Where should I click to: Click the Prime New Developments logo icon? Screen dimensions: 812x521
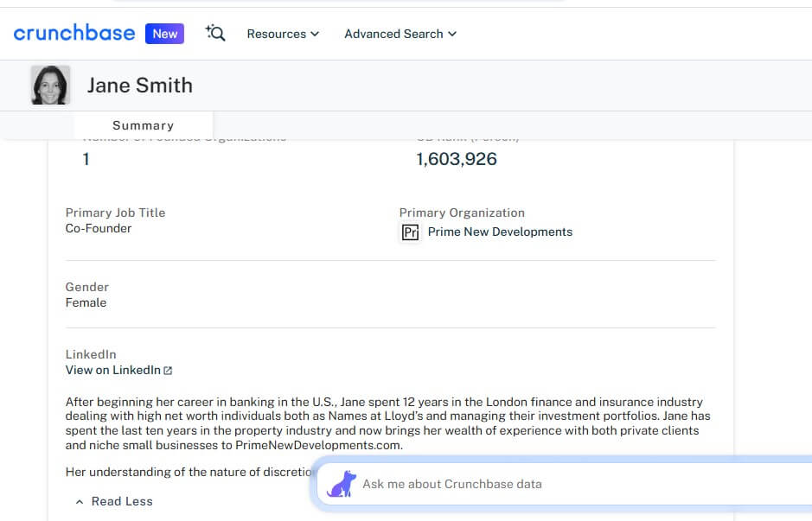tap(411, 232)
